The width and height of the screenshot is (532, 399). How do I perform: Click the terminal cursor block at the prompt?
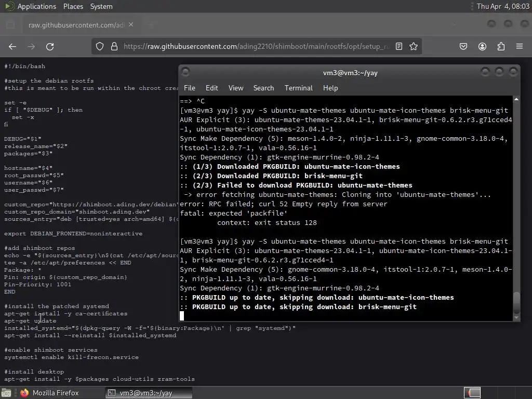click(182, 316)
